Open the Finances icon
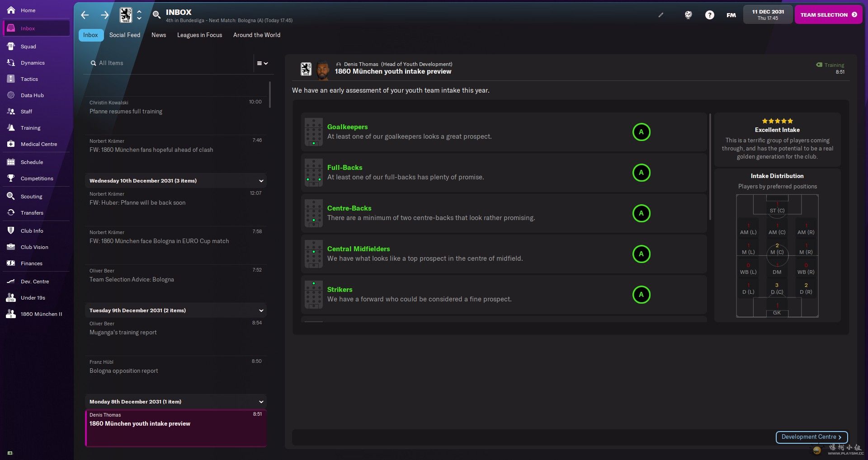The image size is (868, 460). click(x=11, y=263)
